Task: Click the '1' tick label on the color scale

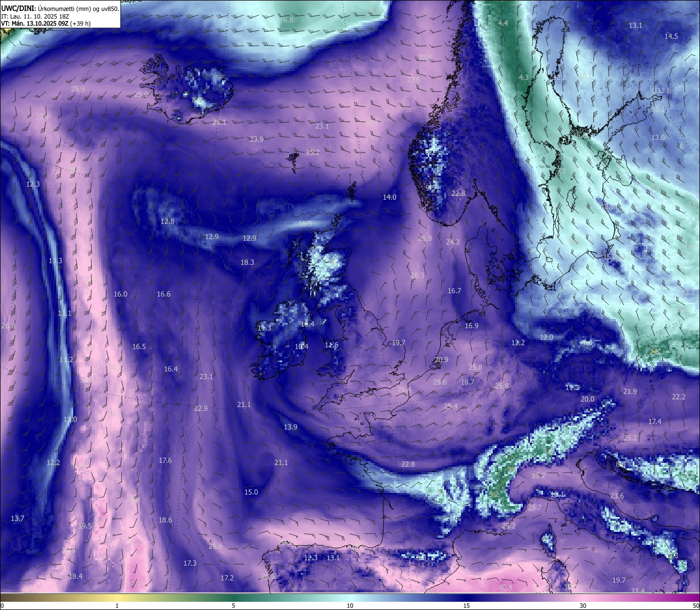Action: pyautogui.click(x=117, y=606)
